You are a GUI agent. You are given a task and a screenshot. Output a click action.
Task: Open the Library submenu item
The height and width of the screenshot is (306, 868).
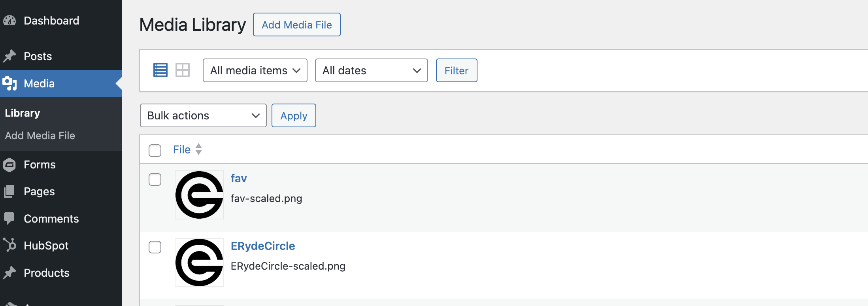click(x=22, y=113)
